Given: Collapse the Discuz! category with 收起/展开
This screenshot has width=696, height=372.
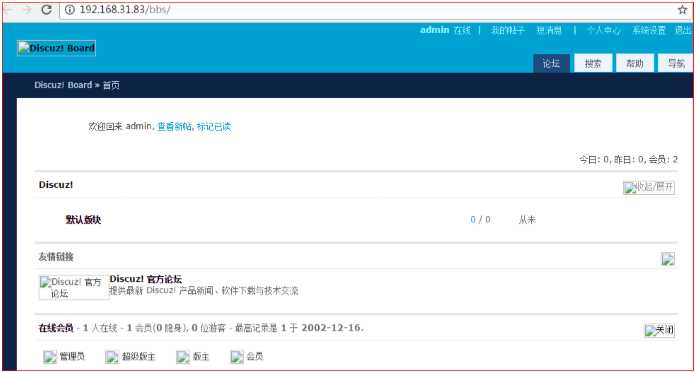Looking at the screenshot, I should 649,188.
